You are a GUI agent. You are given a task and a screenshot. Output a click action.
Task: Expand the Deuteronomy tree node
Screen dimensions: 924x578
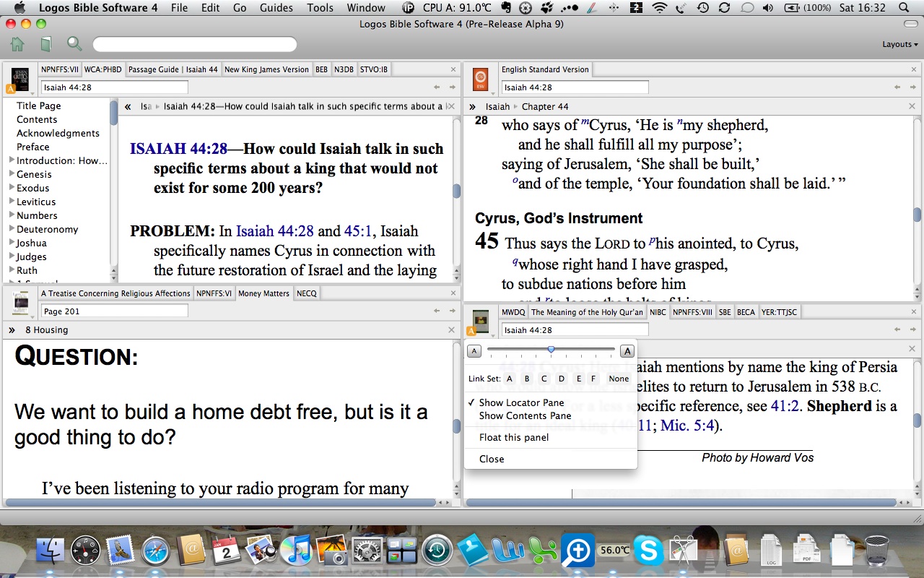click(x=12, y=229)
